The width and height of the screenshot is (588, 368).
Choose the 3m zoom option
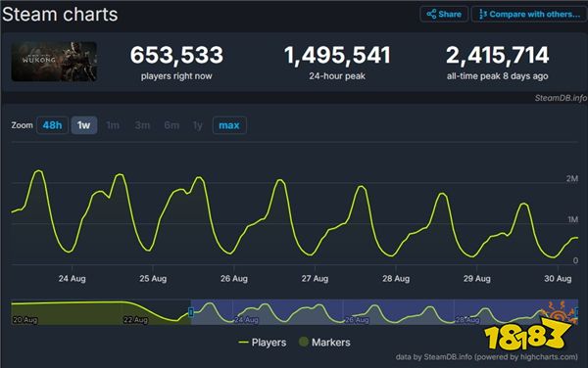[142, 125]
